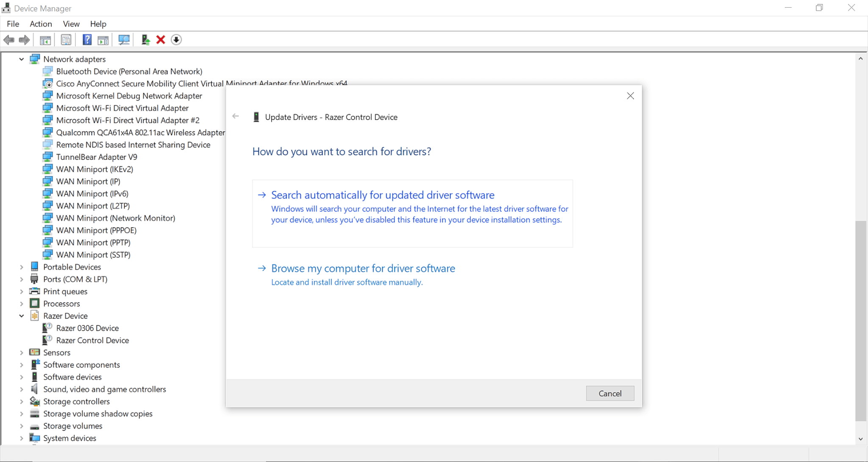Click scrollbar up arrow in device tree
Viewport: 868px width, 462px height.
pyautogui.click(x=860, y=59)
